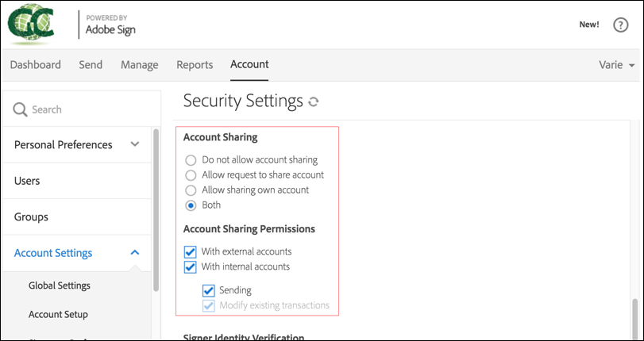Open the Varie user dropdown menu
Image resolution: width=644 pixels, height=341 pixels.
616,65
